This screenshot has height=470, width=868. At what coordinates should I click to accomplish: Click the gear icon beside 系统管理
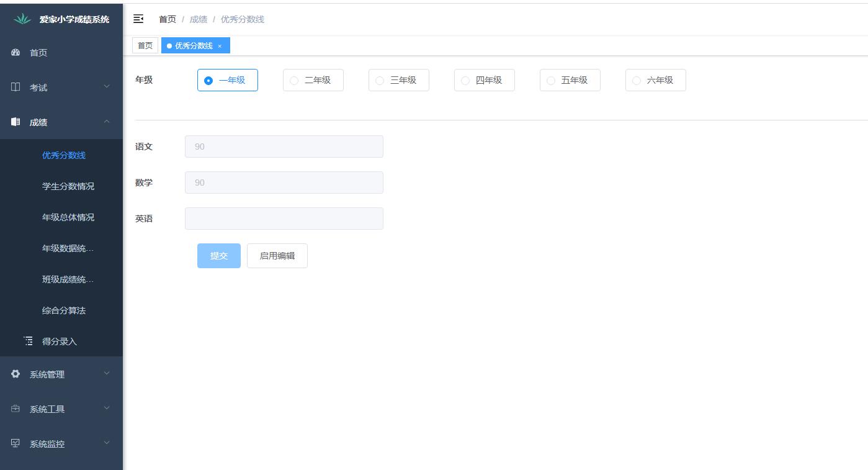point(16,374)
